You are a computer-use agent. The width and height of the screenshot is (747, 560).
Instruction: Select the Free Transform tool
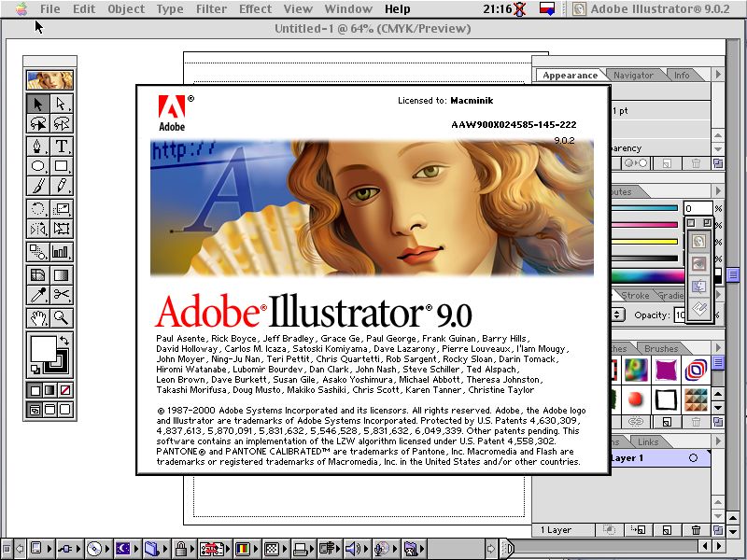coord(62,229)
